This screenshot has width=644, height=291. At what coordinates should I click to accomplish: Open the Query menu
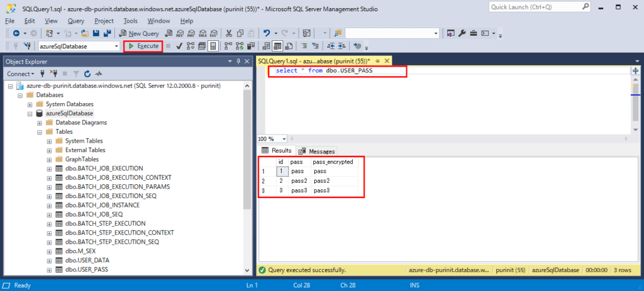[76, 21]
